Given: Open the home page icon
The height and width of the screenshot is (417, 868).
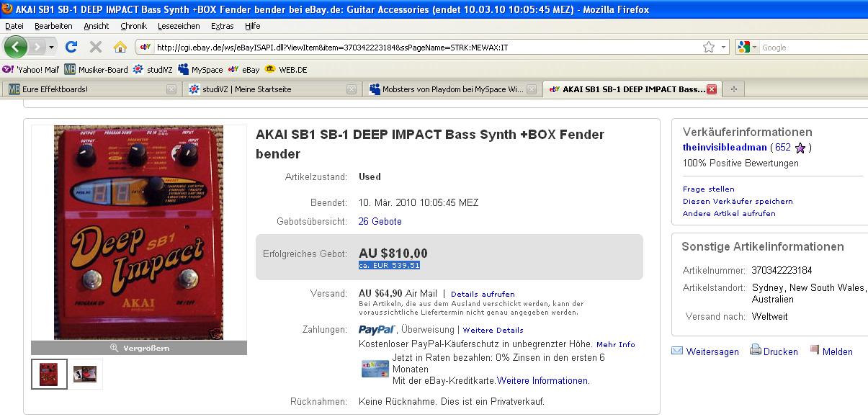Looking at the screenshot, I should [x=120, y=47].
